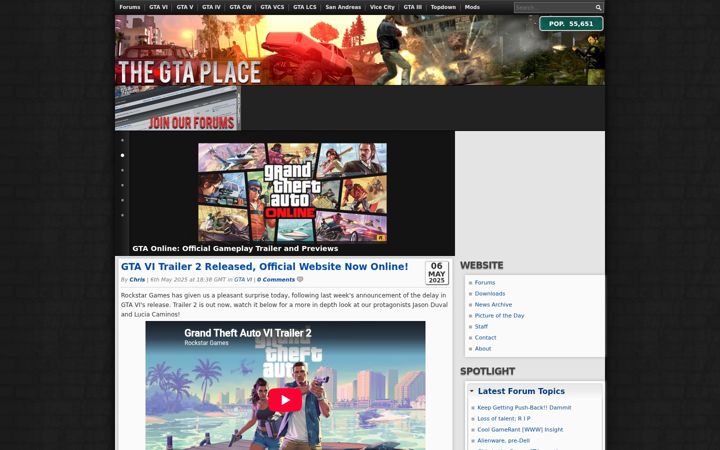Viewport: 720px width, 450px height.
Task: Open Keep Getting Push-Back!! Dammit topic
Action: click(524, 407)
